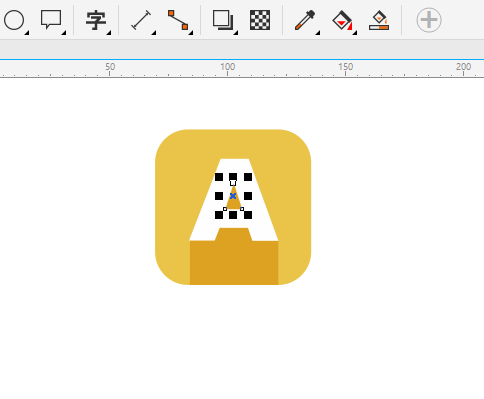Viewport: 484px width, 399px height.
Task: Click the blue X center marker
Action: tap(233, 196)
